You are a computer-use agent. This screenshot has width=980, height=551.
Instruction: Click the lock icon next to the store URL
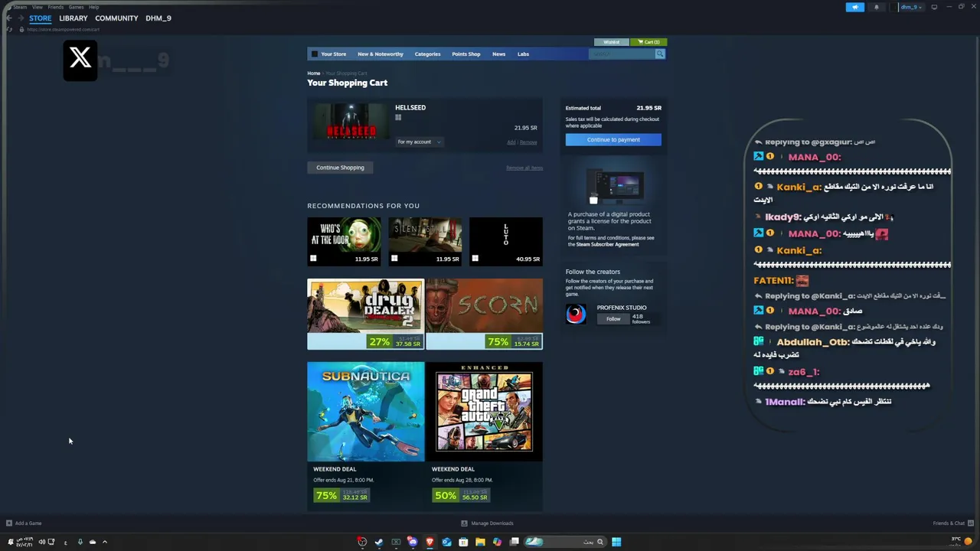(21, 29)
